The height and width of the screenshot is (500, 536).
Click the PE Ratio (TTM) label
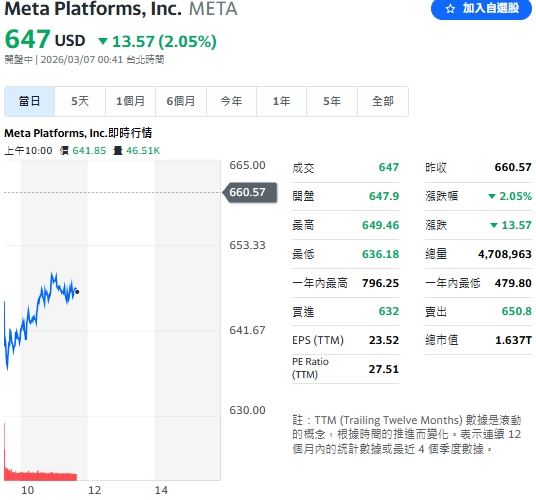[x=310, y=368]
